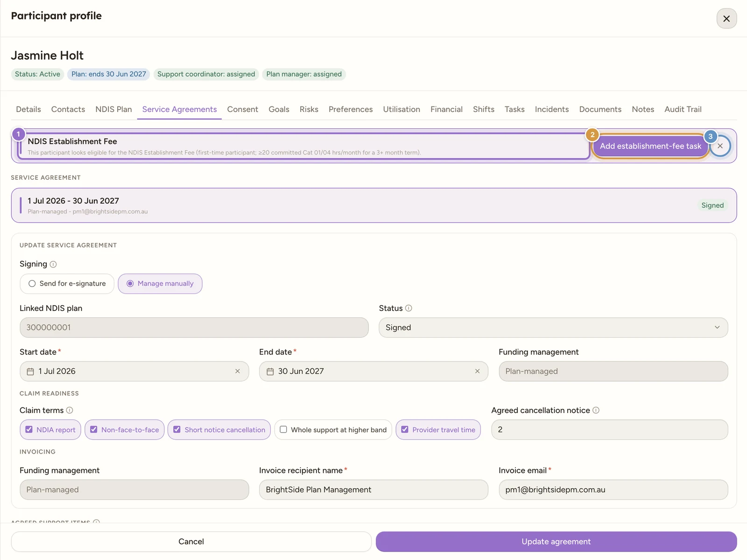This screenshot has height=560, width=747.
Task: Switch to the Preferences tab
Action: [351, 109]
